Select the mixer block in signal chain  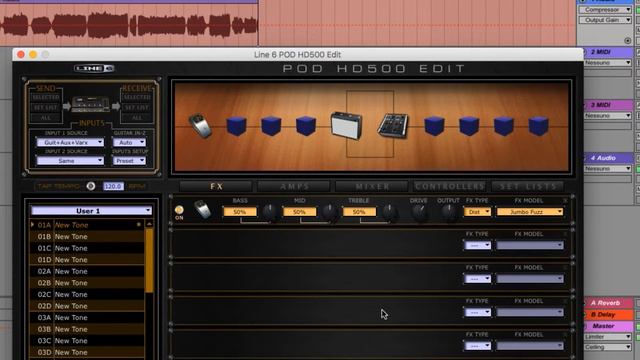393,125
